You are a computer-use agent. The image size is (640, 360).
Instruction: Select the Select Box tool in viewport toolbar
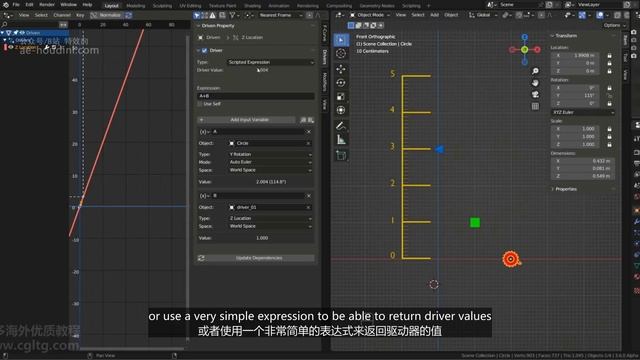pos(341,40)
